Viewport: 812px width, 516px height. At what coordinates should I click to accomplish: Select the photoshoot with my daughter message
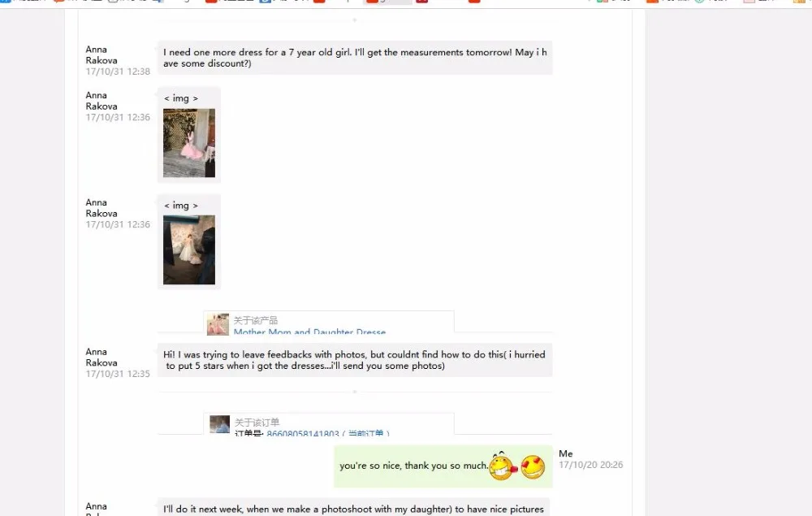(354, 509)
